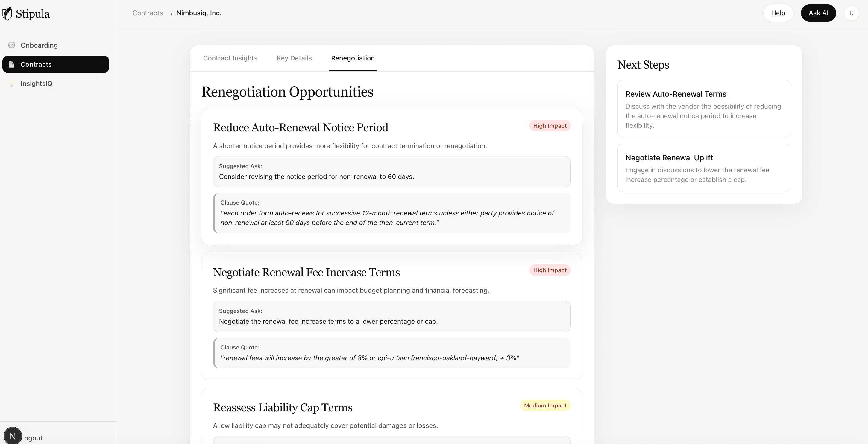Navigate to InsightsIQ in sidebar
Image resolution: width=868 pixels, height=444 pixels.
pos(37,83)
